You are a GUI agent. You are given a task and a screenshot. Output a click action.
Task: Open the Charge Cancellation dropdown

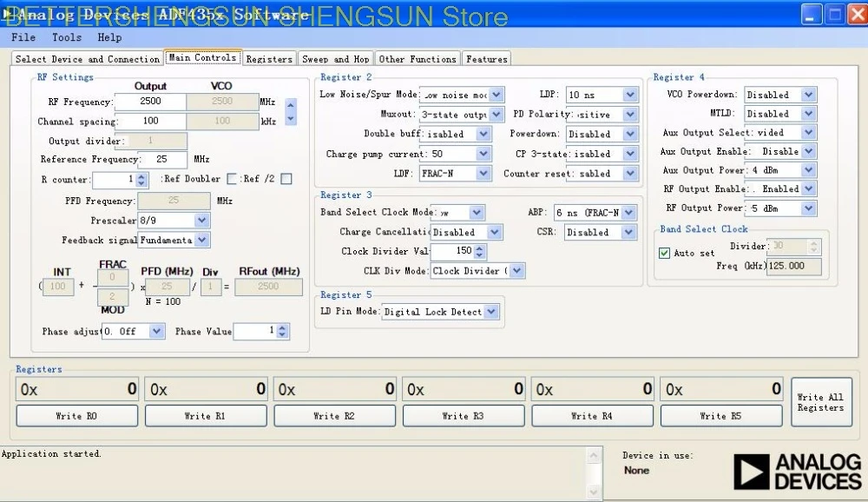pyautogui.click(x=495, y=232)
